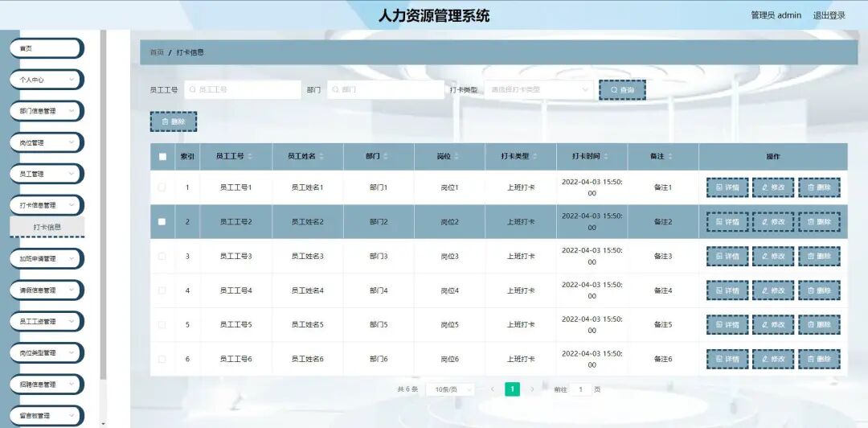Check the checkbox for row 6
This screenshot has width=868, height=428.
(x=162, y=360)
